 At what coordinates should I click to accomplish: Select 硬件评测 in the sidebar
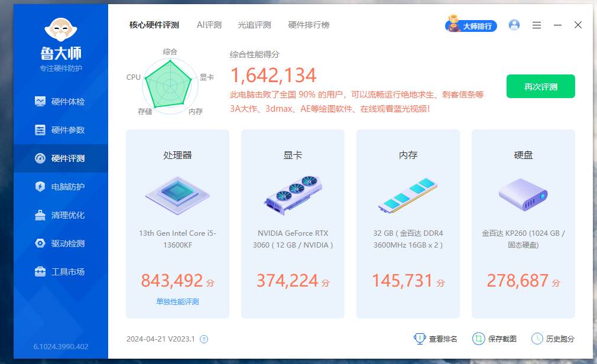(x=61, y=158)
